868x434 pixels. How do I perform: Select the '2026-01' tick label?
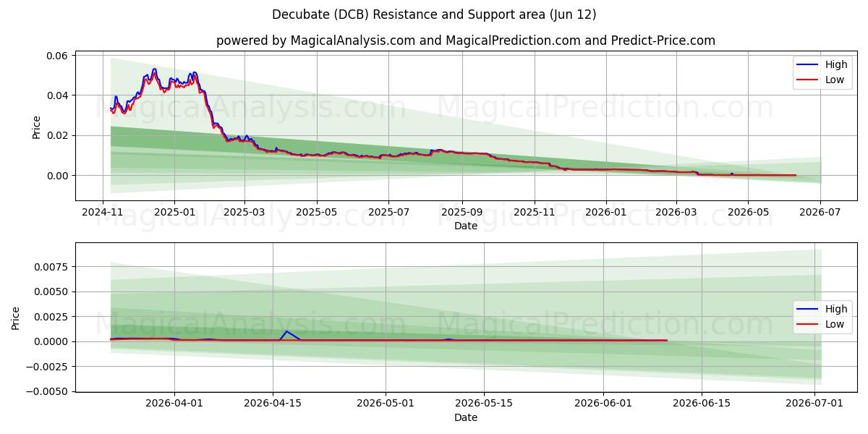(605, 213)
